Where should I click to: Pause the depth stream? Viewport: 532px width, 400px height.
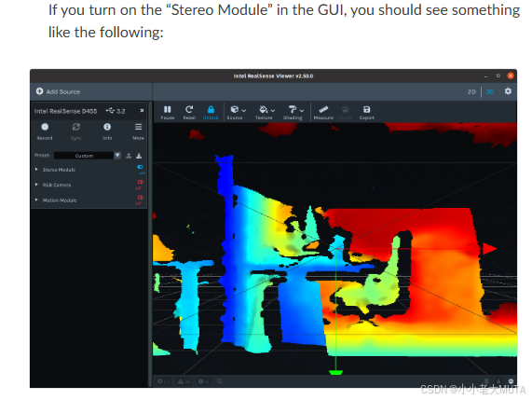(x=168, y=113)
